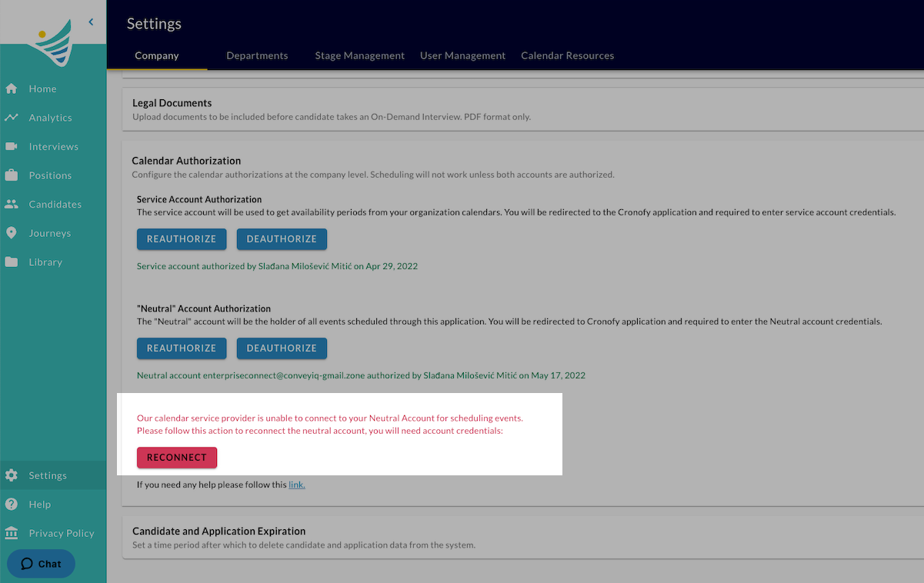The height and width of the screenshot is (583, 924).
Task: Open Library section
Action: 46,262
